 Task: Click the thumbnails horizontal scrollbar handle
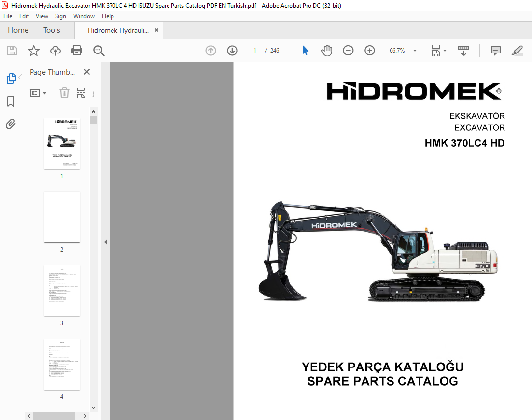(55, 416)
